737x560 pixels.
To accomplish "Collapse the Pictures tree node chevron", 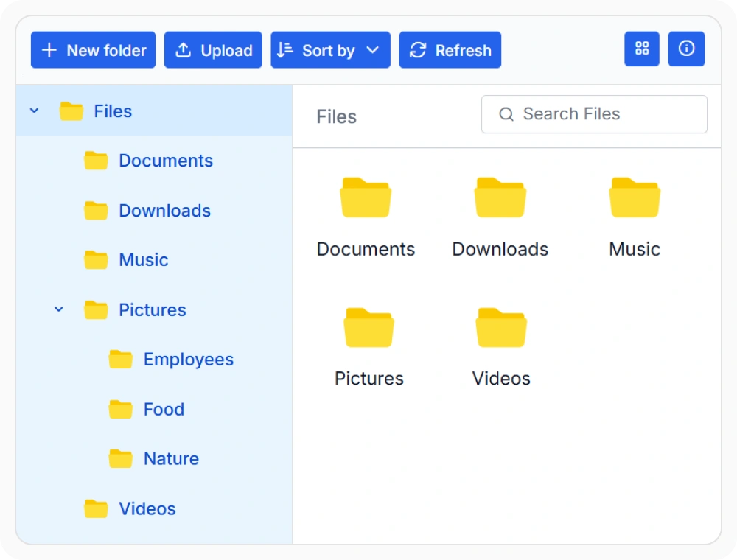I will 59,309.
